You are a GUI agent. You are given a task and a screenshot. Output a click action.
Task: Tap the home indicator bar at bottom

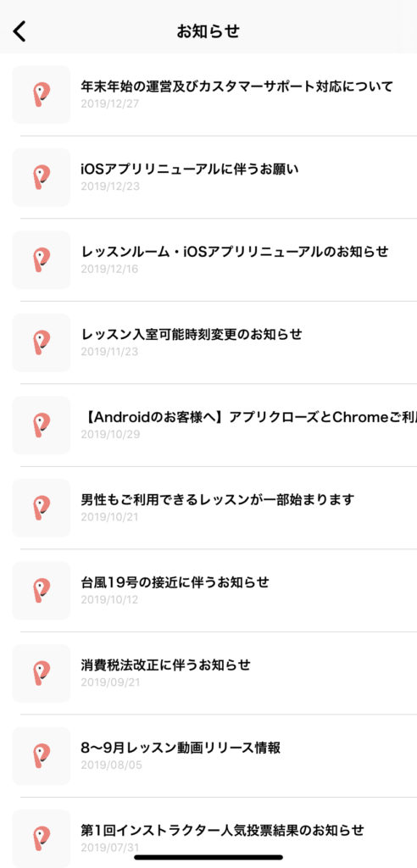[208, 858]
